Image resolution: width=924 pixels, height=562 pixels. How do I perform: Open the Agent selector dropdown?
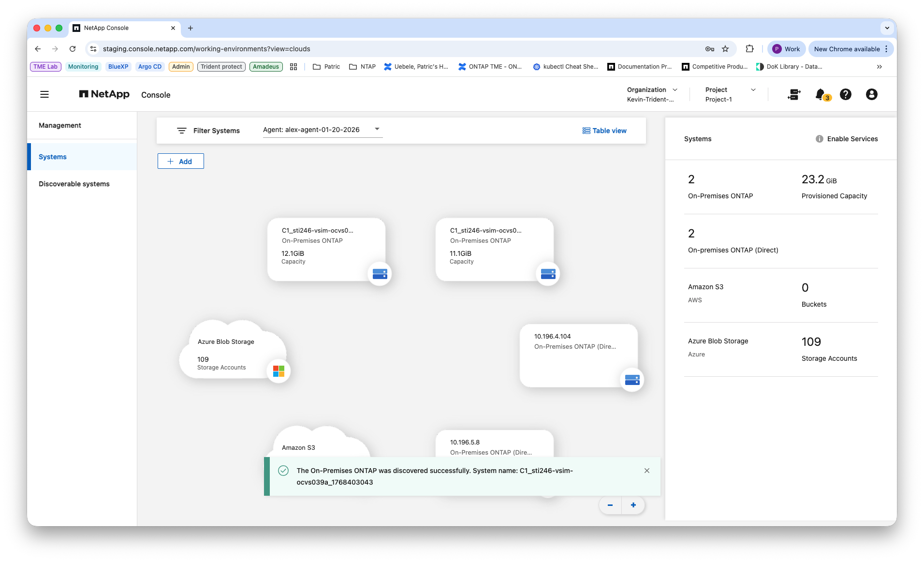pyautogui.click(x=323, y=130)
